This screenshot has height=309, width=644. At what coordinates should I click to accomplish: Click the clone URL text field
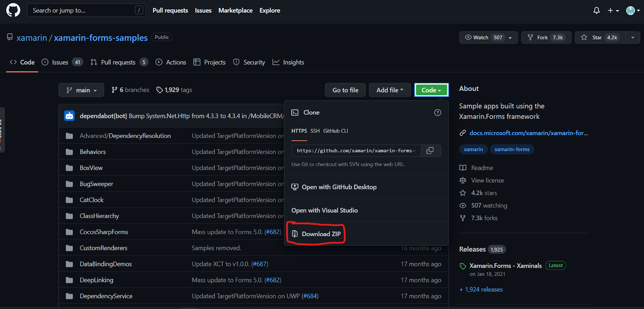click(356, 150)
